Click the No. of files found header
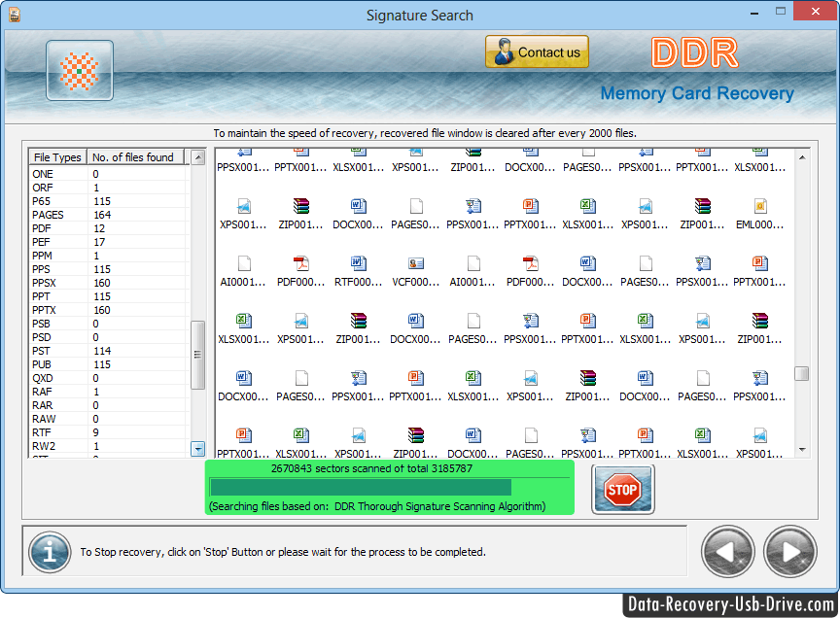Image resolution: width=840 pixels, height=618 pixels. 133,156
